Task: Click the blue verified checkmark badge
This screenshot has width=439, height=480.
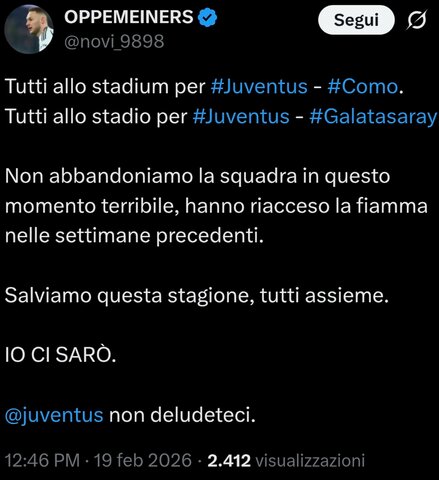Action: [x=208, y=17]
